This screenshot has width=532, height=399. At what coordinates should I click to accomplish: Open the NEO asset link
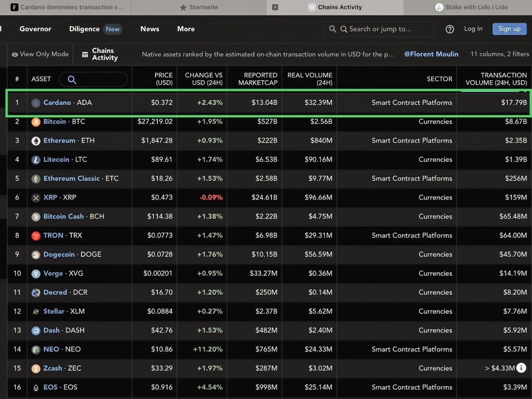[51, 350]
